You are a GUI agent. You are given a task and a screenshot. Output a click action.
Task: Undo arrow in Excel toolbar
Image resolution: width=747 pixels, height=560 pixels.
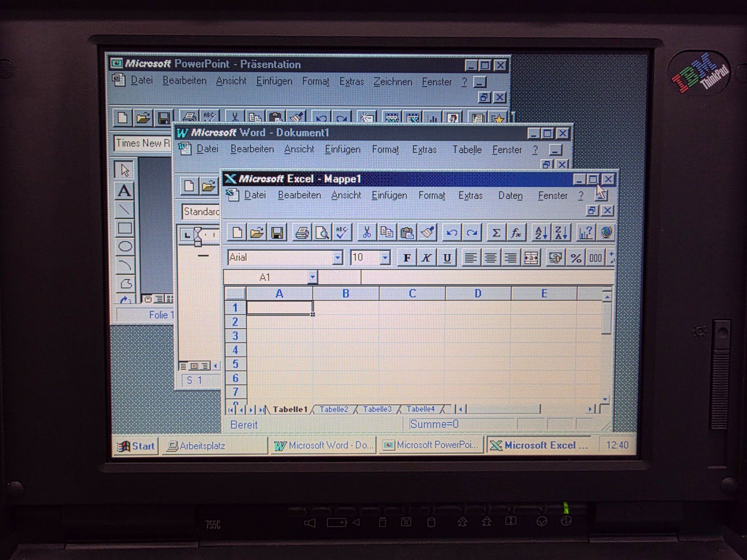[x=452, y=233]
